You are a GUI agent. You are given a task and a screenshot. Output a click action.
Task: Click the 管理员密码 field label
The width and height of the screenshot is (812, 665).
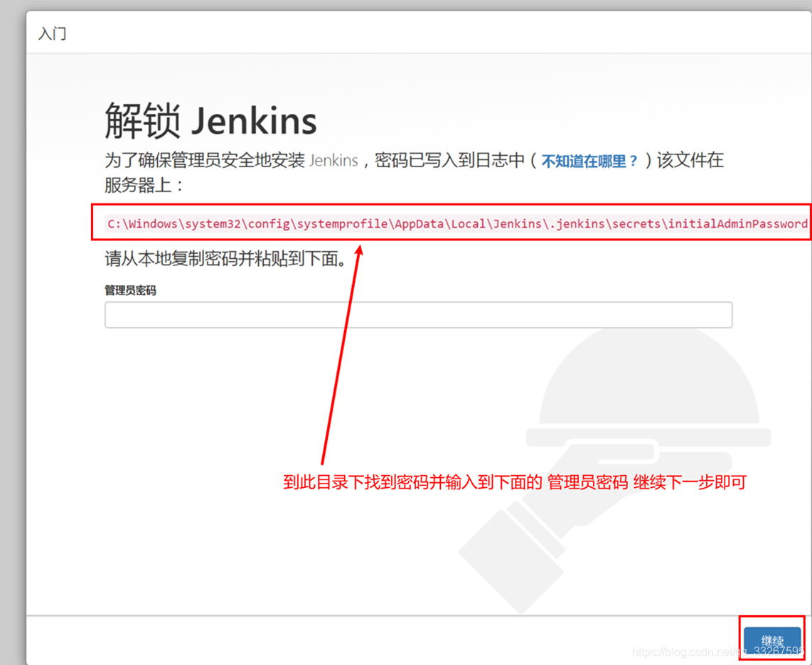pos(131,290)
